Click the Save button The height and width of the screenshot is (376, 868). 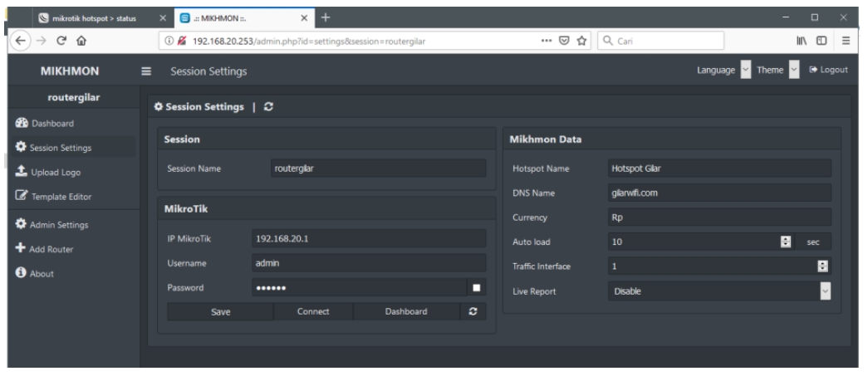(220, 312)
